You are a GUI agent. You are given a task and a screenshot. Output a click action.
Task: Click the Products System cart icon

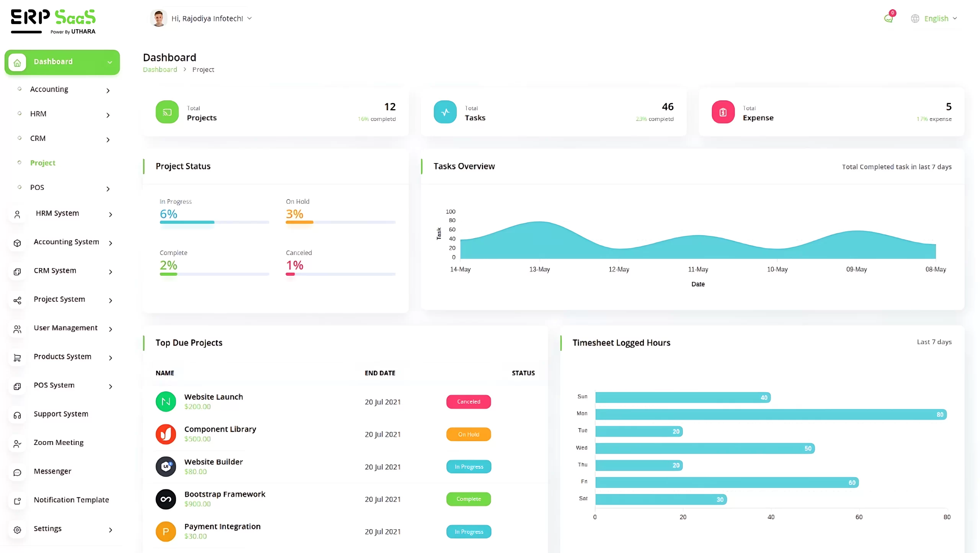[x=17, y=358]
